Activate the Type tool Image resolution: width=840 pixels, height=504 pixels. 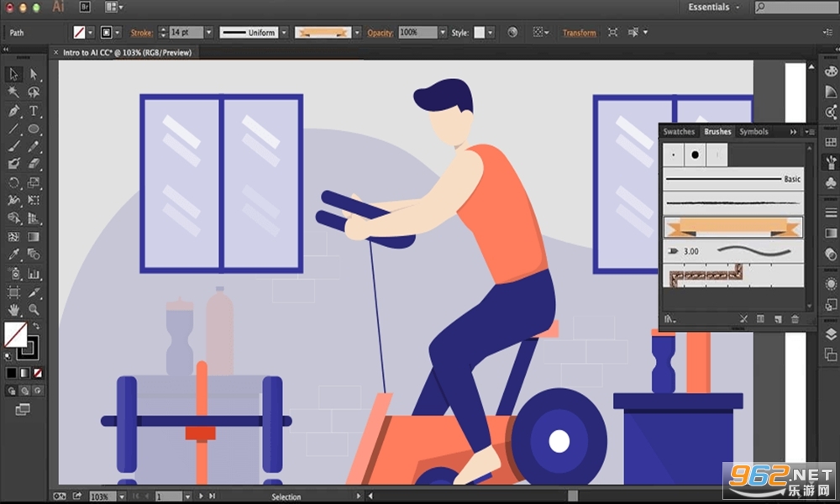click(x=34, y=110)
